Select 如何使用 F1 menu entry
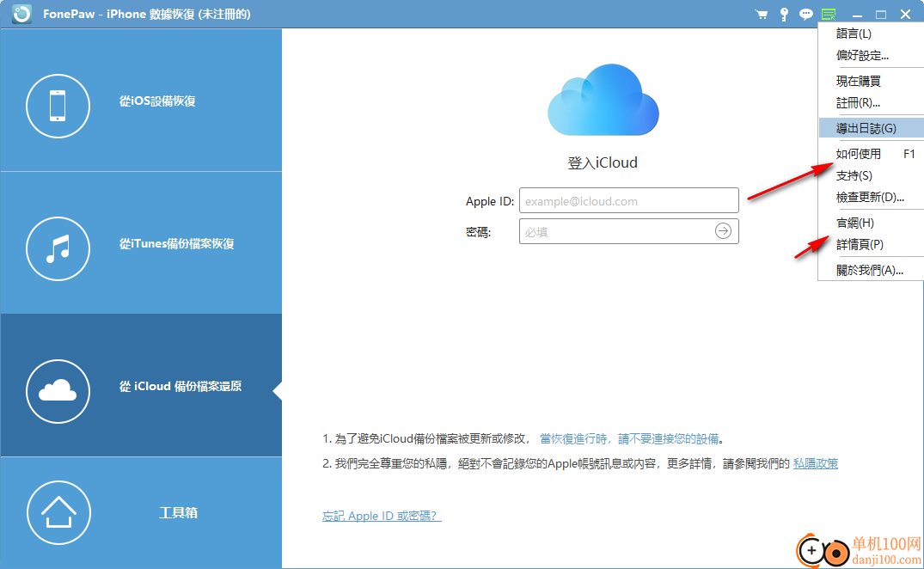This screenshot has height=569, width=924. point(871,154)
